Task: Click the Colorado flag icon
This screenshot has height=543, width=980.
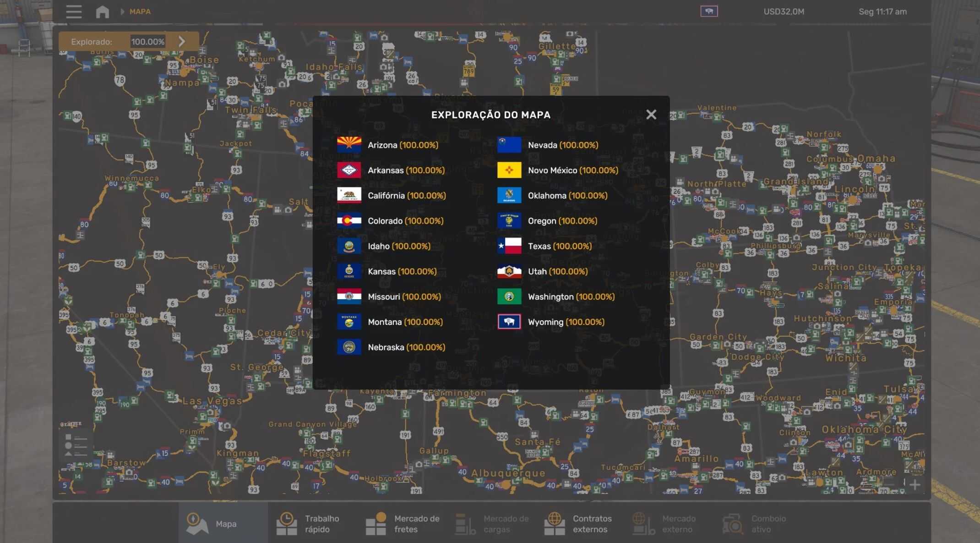Action: (349, 221)
